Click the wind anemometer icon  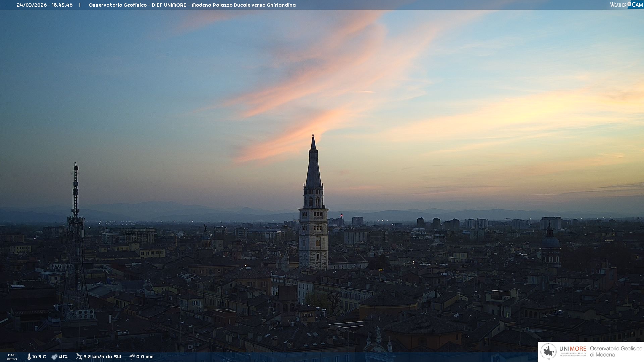coord(79,357)
